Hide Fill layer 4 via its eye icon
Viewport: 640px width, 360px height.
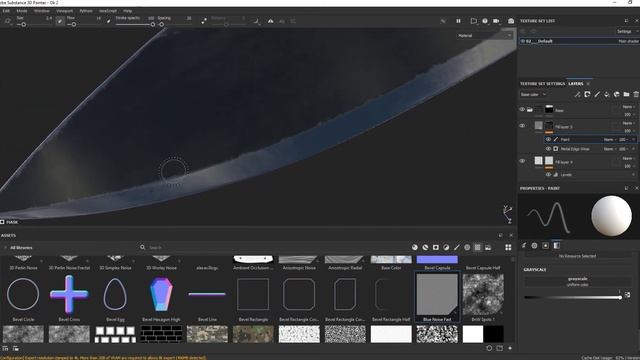[522, 161]
